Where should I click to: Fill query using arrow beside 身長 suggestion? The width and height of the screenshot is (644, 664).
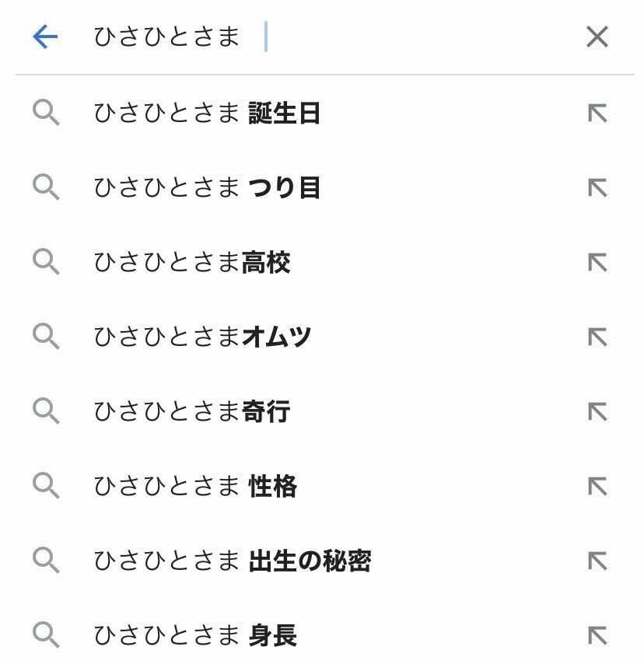pos(597,635)
